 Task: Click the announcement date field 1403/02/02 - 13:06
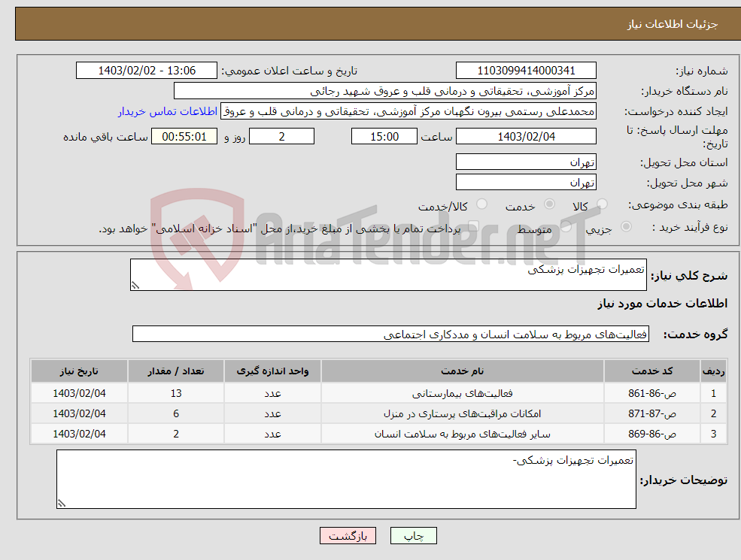coord(147,71)
